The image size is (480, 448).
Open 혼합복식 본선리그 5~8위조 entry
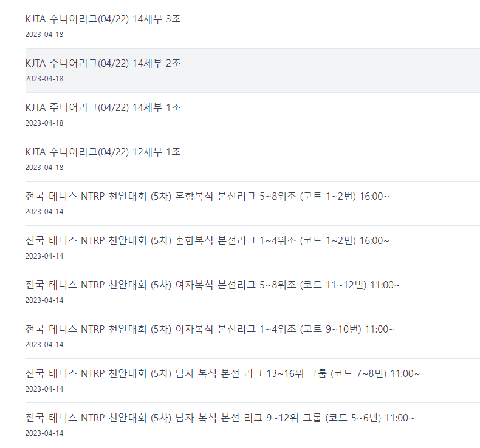(207, 196)
